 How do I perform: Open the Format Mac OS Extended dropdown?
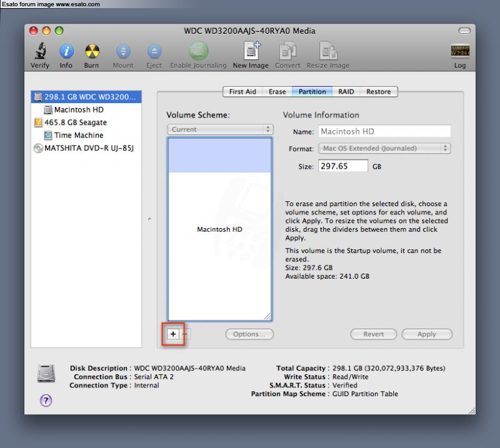(384, 148)
